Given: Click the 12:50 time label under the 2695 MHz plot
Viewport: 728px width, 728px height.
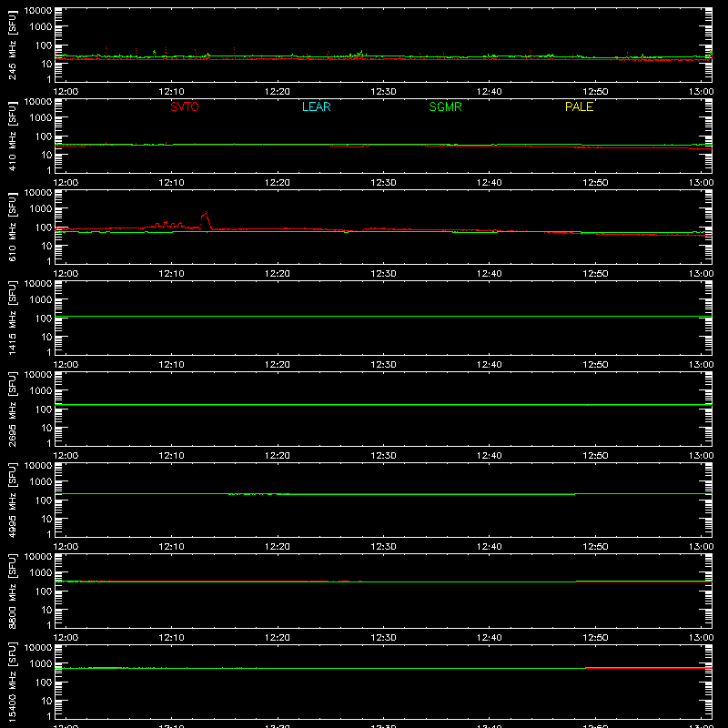Looking at the screenshot, I should point(595,456).
